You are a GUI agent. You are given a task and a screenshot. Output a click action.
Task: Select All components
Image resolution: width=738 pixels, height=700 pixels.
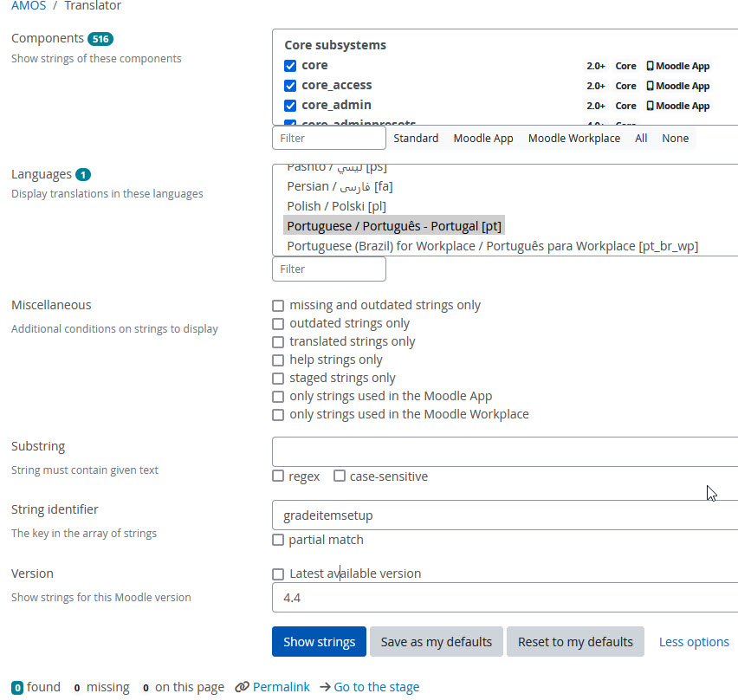(x=641, y=139)
